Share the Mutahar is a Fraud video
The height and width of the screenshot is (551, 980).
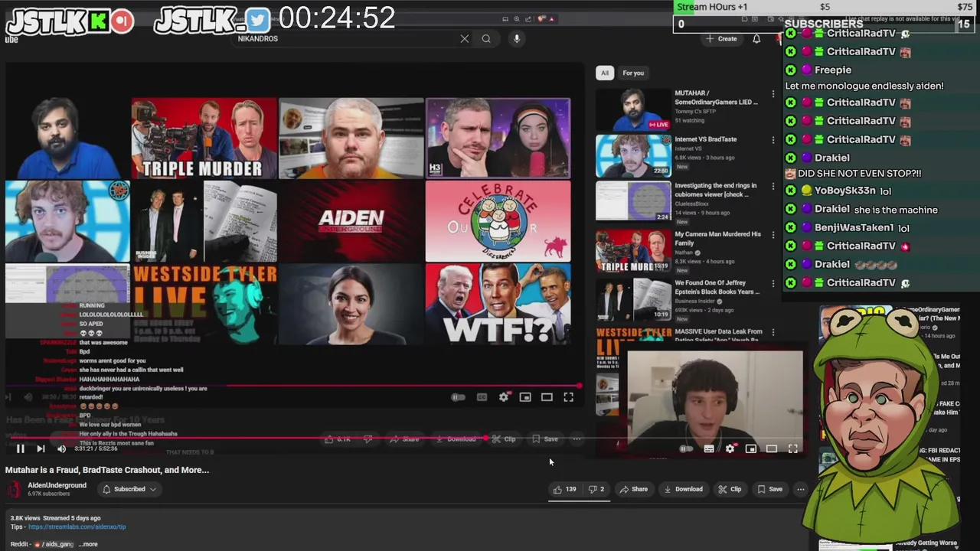click(634, 489)
